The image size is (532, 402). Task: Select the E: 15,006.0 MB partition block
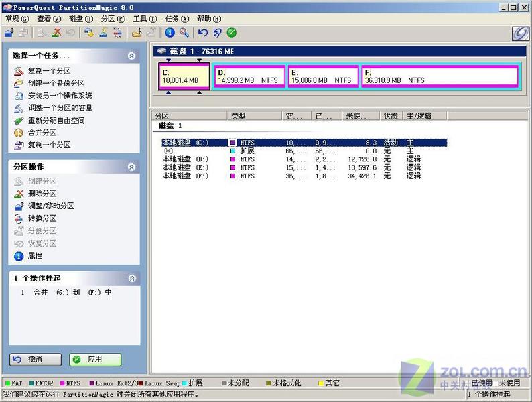tap(324, 76)
